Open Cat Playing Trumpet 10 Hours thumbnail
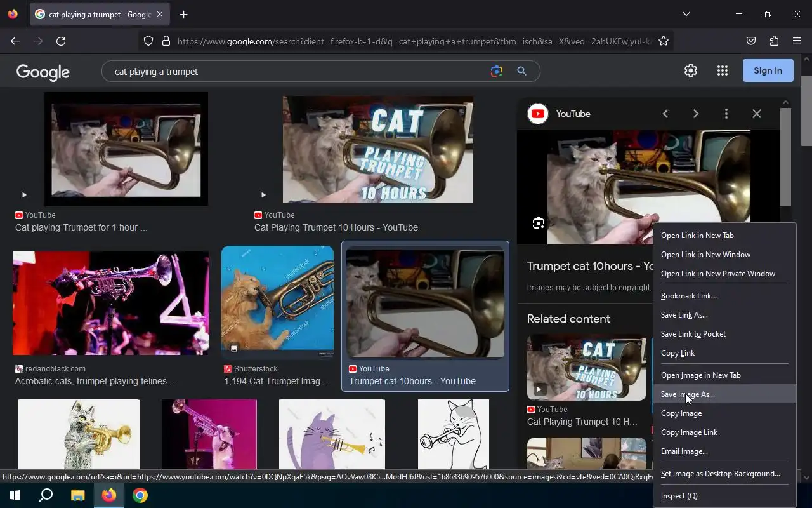 pyautogui.click(x=377, y=149)
